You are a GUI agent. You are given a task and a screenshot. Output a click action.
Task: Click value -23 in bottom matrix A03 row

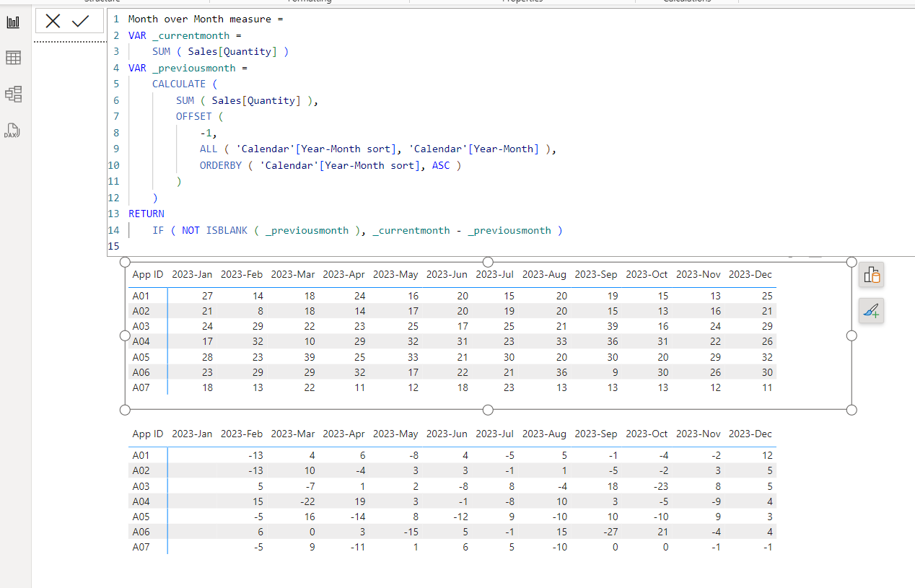coord(660,486)
